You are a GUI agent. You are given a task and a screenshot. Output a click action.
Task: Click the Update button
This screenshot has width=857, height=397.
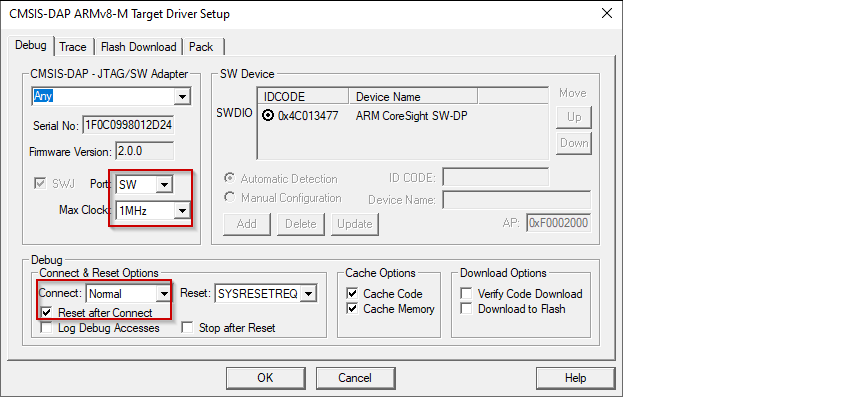tap(355, 224)
